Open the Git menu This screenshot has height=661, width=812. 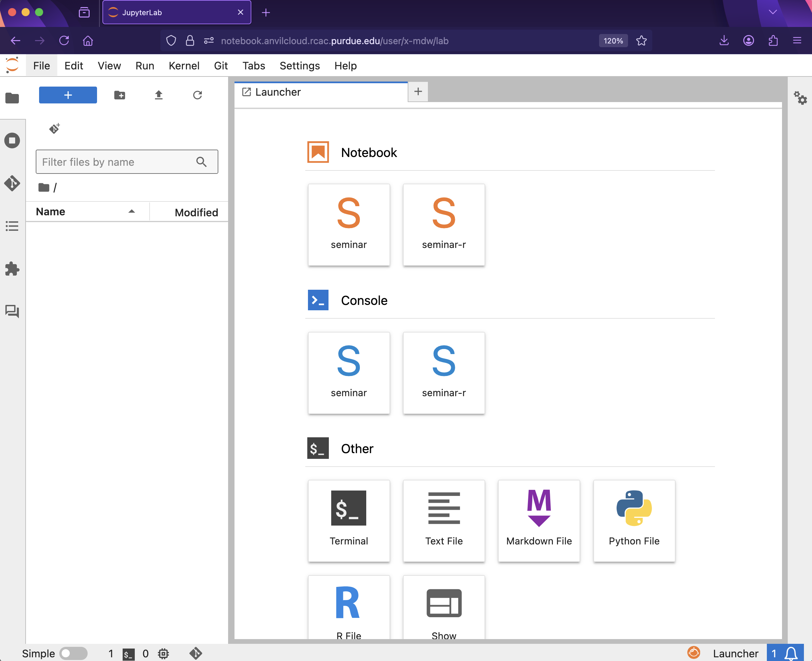221,65
